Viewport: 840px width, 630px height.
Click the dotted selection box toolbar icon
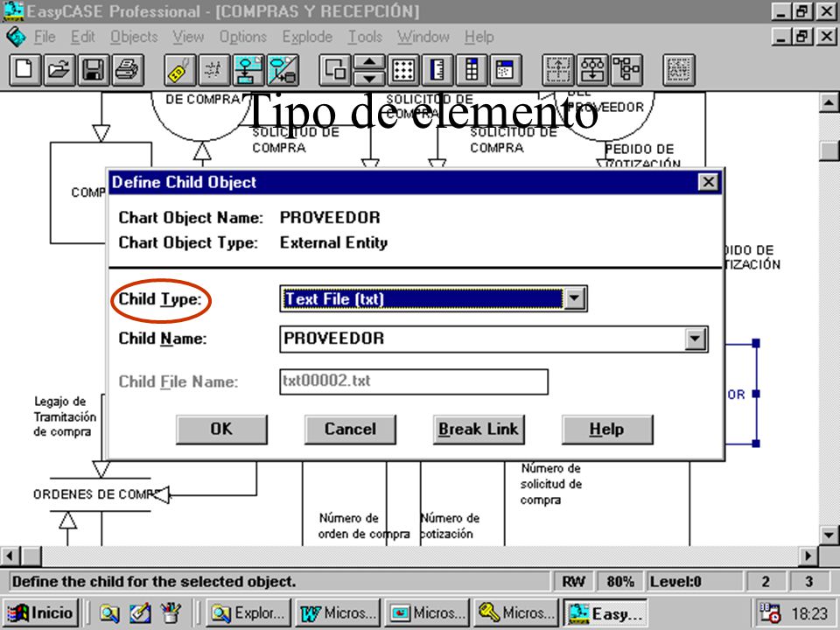(x=679, y=70)
